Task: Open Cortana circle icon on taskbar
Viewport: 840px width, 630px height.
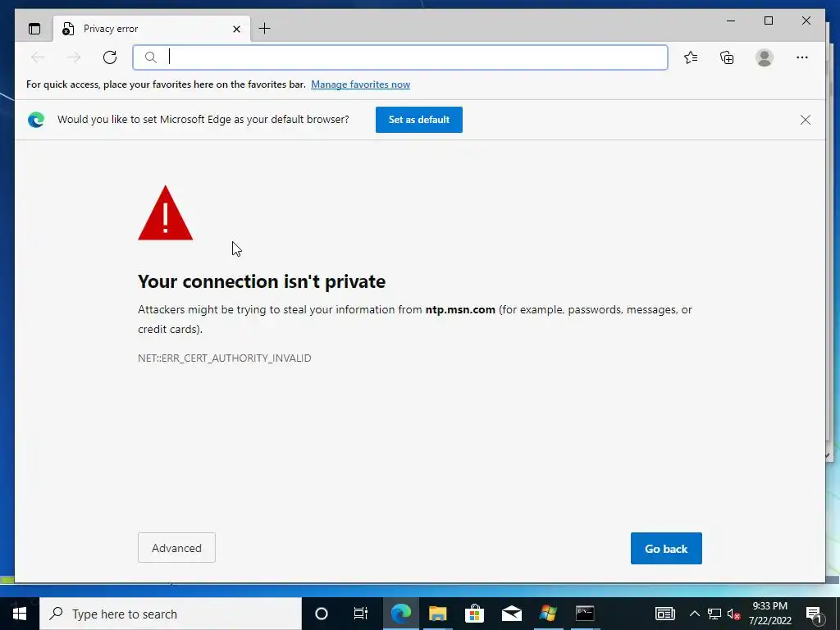Action: tap(322, 614)
